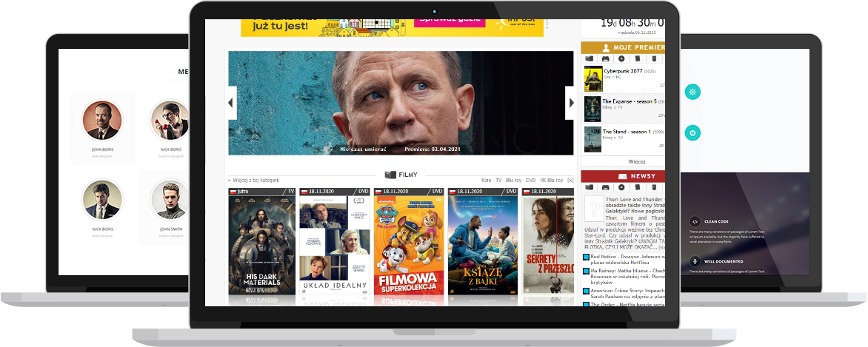
Task: Click the film camera filter icon under NEWSY
Action: [589, 188]
